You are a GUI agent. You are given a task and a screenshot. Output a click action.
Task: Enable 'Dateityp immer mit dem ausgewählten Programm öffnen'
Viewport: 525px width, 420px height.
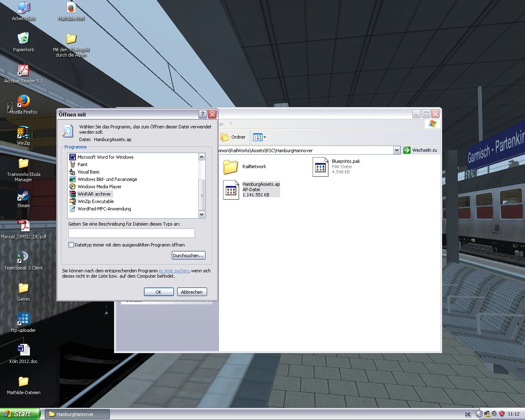click(x=71, y=245)
